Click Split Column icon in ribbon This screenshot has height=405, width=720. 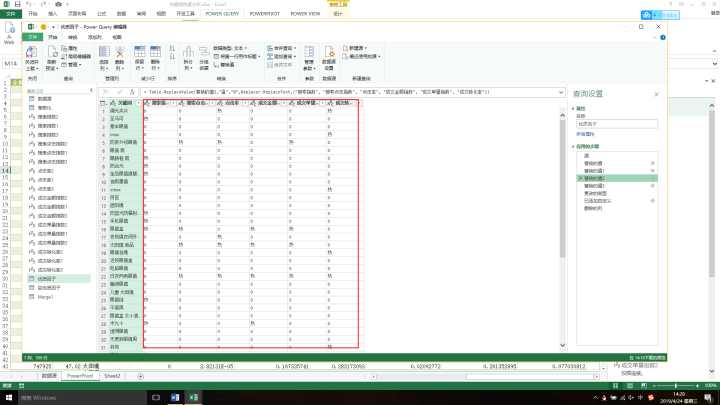coord(188,51)
